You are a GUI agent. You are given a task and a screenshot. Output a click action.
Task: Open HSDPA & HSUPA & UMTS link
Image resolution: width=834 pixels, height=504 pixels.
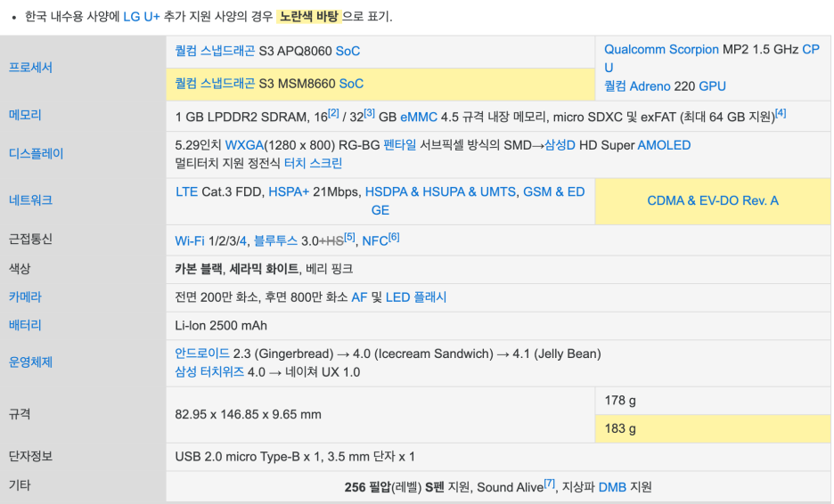point(440,192)
